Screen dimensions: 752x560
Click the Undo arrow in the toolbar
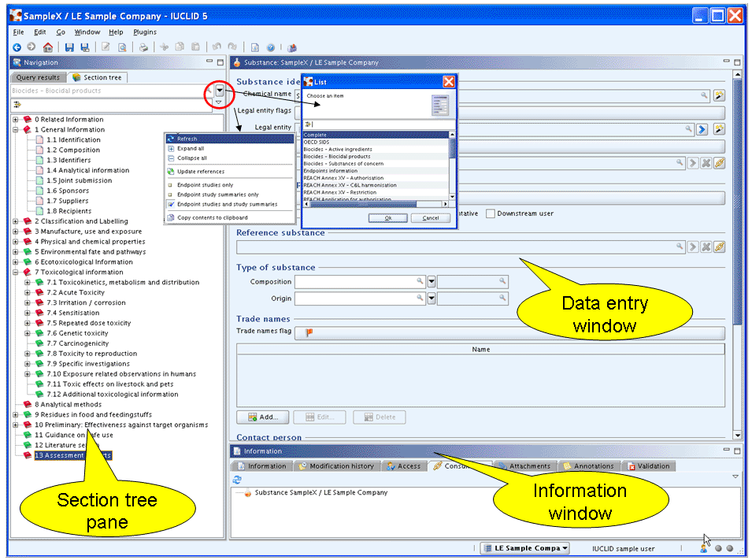point(217,47)
